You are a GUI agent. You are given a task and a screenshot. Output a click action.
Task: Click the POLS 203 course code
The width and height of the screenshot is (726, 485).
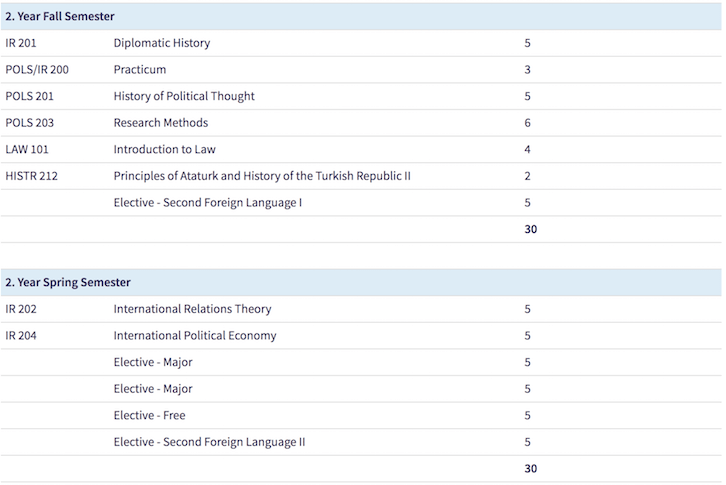pos(29,123)
